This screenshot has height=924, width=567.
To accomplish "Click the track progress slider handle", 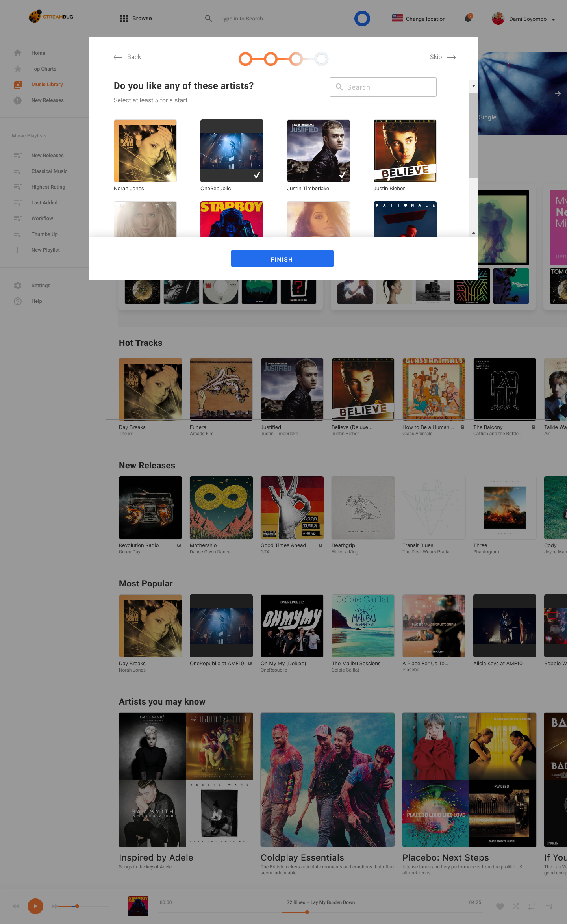I will (307, 912).
